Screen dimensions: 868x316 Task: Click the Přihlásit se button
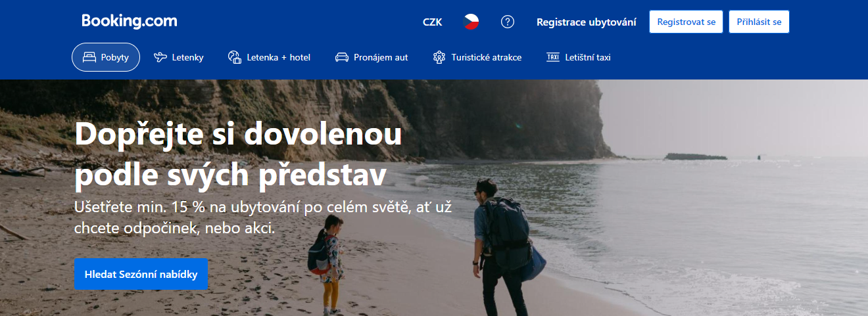click(759, 22)
